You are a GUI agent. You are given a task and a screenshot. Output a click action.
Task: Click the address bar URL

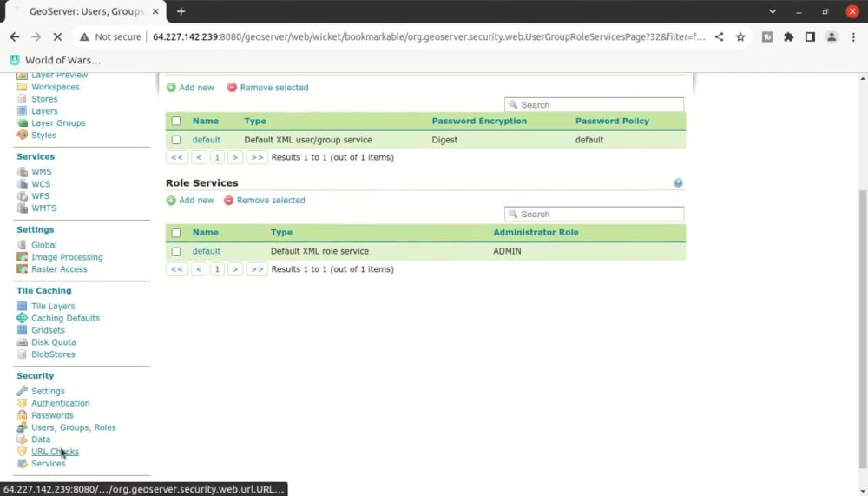pos(429,37)
